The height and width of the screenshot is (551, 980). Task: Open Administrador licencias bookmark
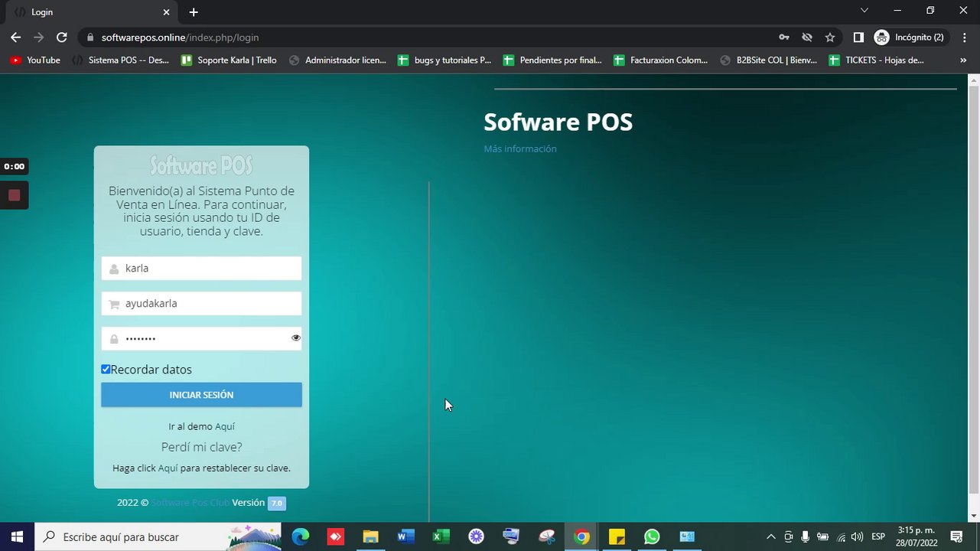[337, 60]
